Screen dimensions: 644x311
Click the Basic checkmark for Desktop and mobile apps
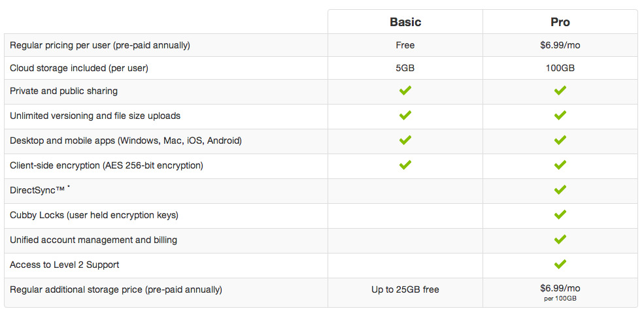(x=405, y=140)
